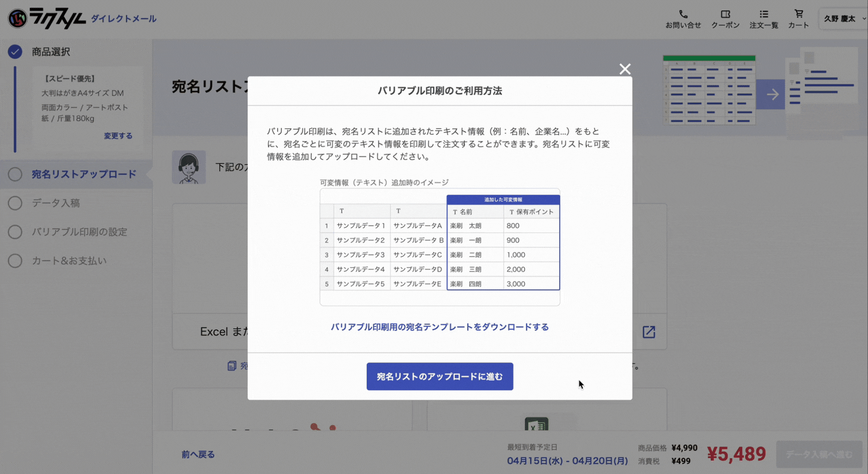Click the document icon beside 宛 text
Screen dimensions: 868x474
coord(232,366)
